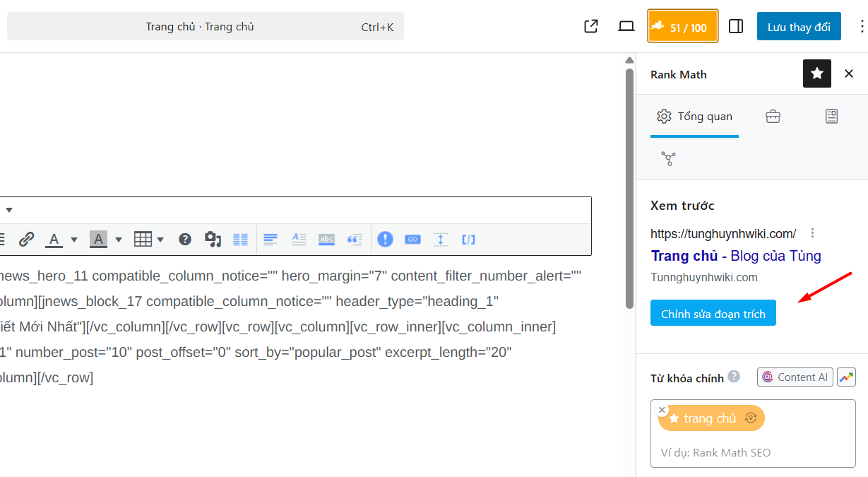Click the insert link icon in editor toolbar
868x477 pixels.
pyautogui.click(x=26, y=240)
